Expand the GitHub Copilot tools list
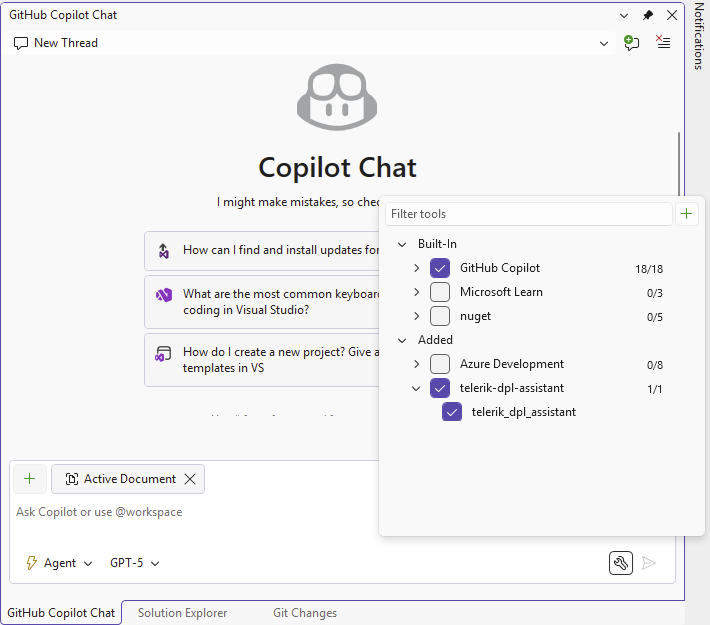The height and width of the screenshot is (625, 710). 417,268
